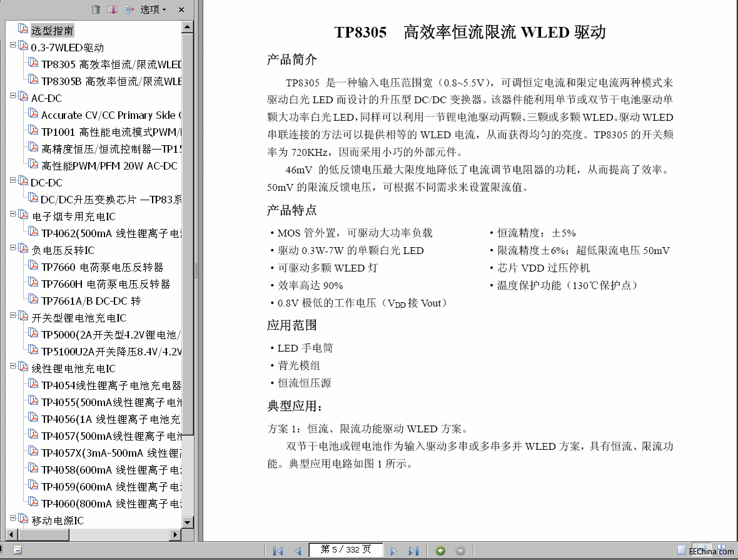Screen dimensions: 738x560
Task: Click the page number input field
Action: click(345, 550)
